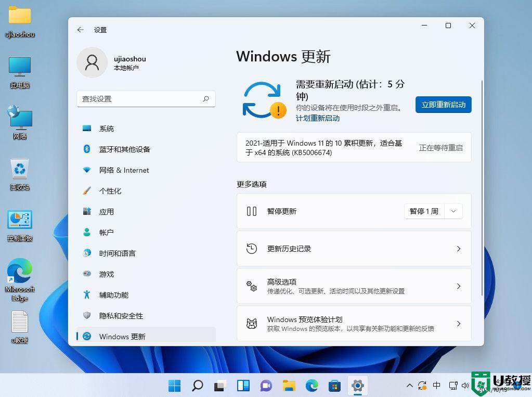Click the 立即重新启动 button
532x397 pixels.
(444, 105)
